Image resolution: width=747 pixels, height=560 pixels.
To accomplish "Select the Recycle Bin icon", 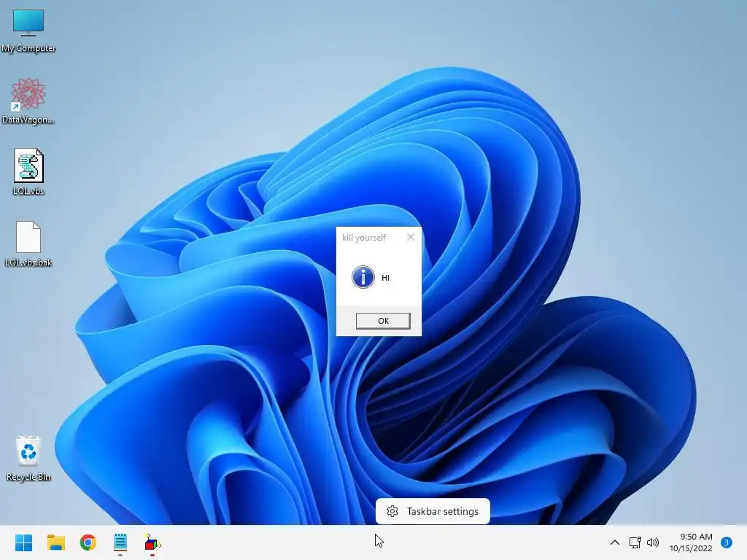I will coord(28,459).
